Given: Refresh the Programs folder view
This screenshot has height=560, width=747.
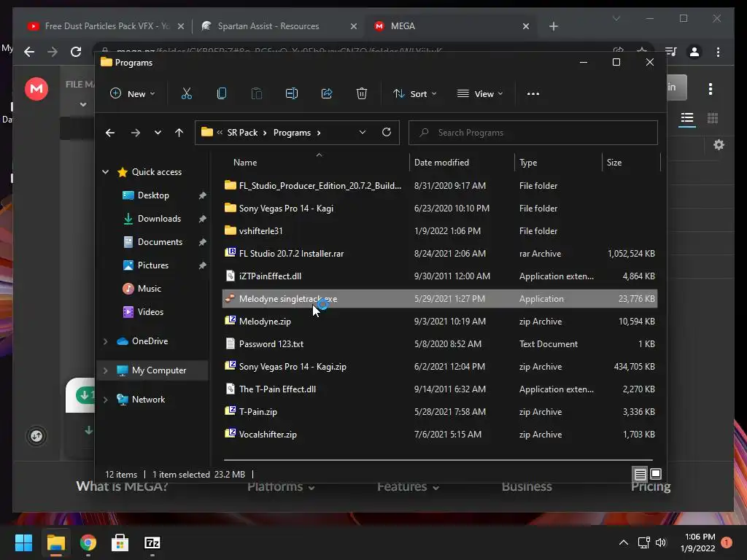Looking at the screenshot, I should (387, 132).
